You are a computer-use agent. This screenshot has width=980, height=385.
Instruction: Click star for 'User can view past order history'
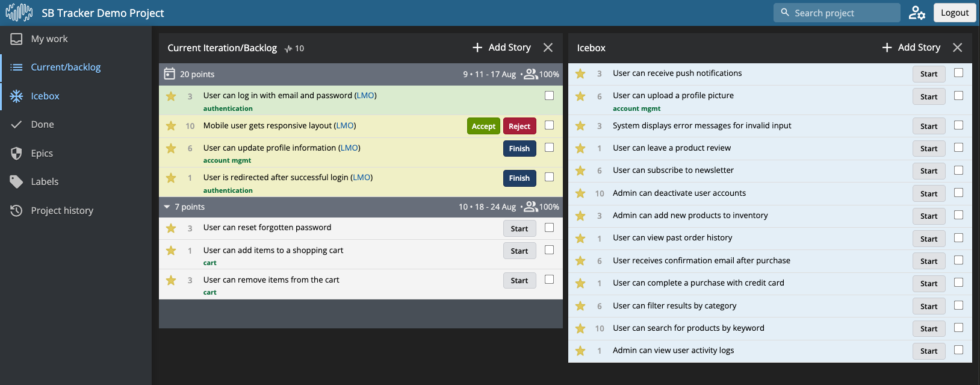580,239
